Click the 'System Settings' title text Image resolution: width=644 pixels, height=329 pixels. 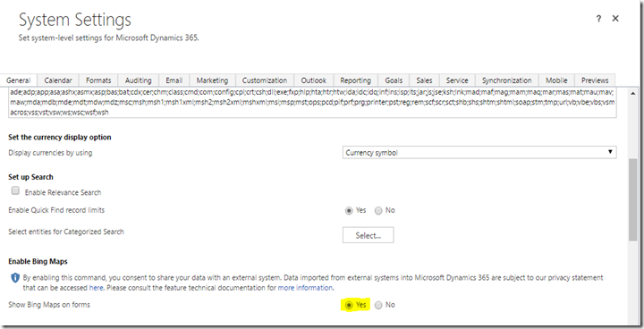tap(75, 20)
